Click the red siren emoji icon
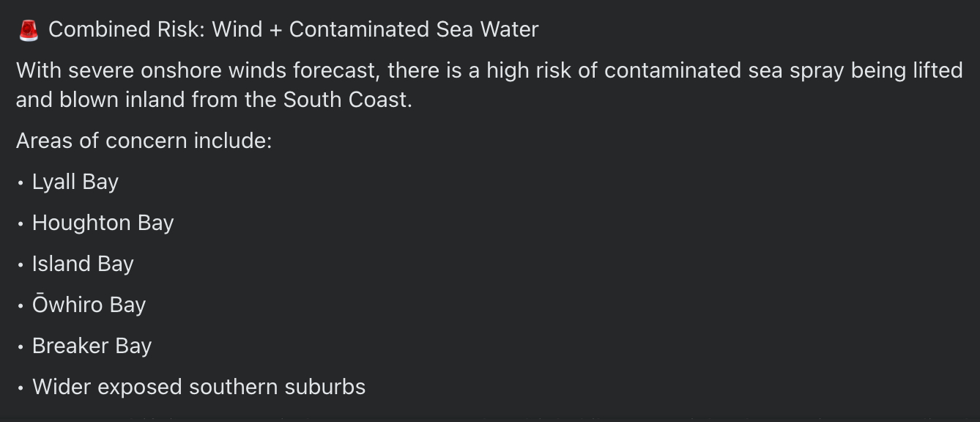 [29, 30]
